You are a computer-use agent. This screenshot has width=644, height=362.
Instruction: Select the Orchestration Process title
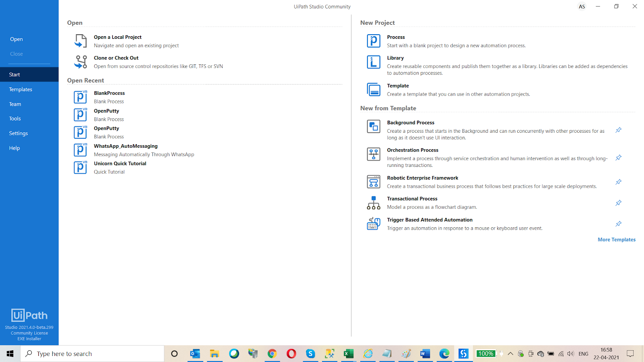(x=413, y=150)
